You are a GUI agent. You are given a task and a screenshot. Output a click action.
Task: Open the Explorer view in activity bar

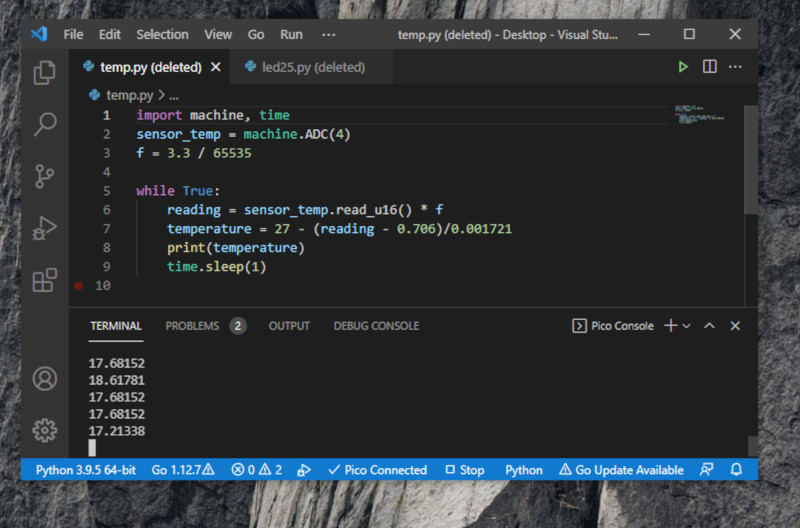coord(44,73)
